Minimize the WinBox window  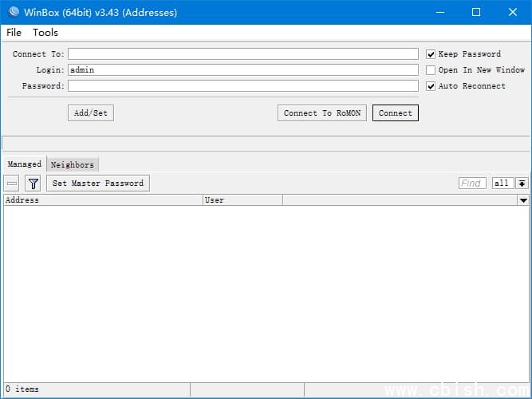tap(439, 12)
